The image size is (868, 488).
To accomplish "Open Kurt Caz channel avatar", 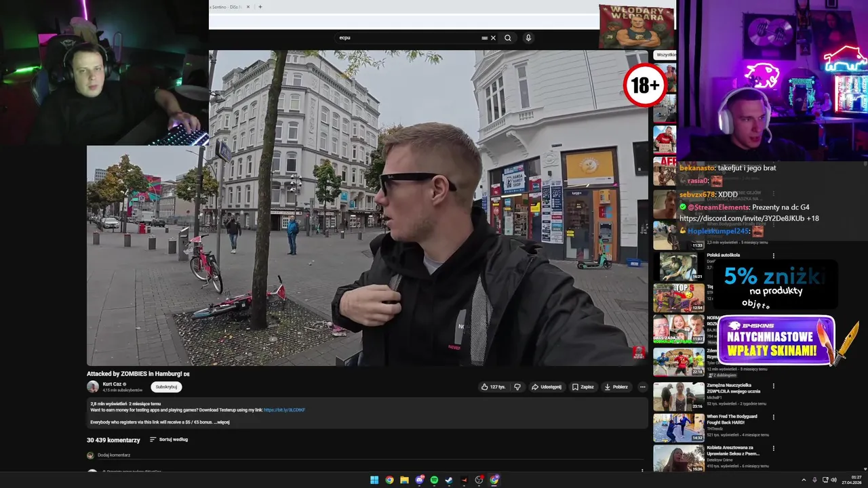I will click(x=93, y=387).
